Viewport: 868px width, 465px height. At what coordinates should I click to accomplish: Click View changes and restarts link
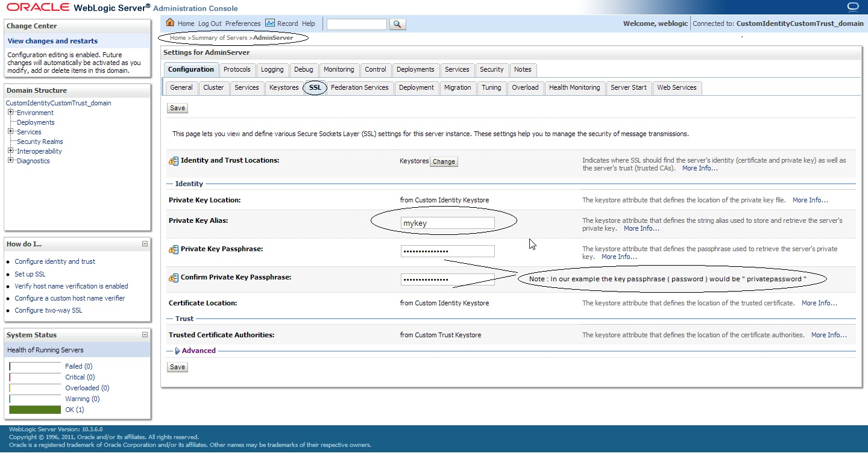pos(52,41)
